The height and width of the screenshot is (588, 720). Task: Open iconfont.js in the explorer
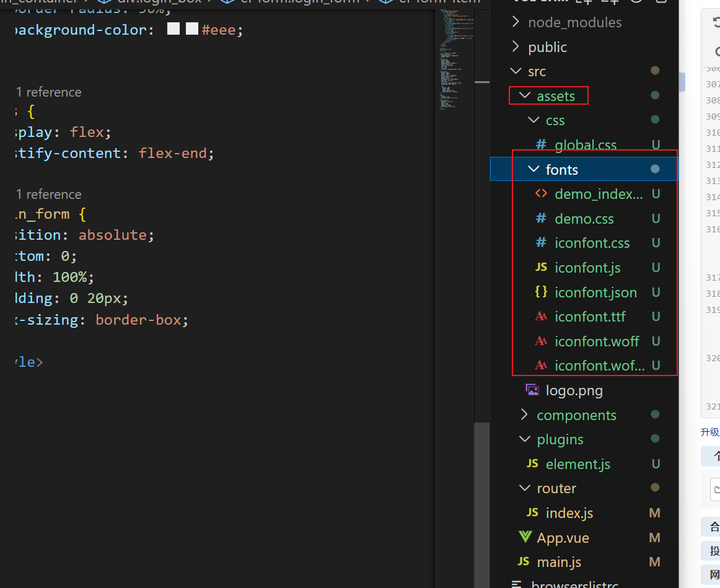(x=587, y=268)
